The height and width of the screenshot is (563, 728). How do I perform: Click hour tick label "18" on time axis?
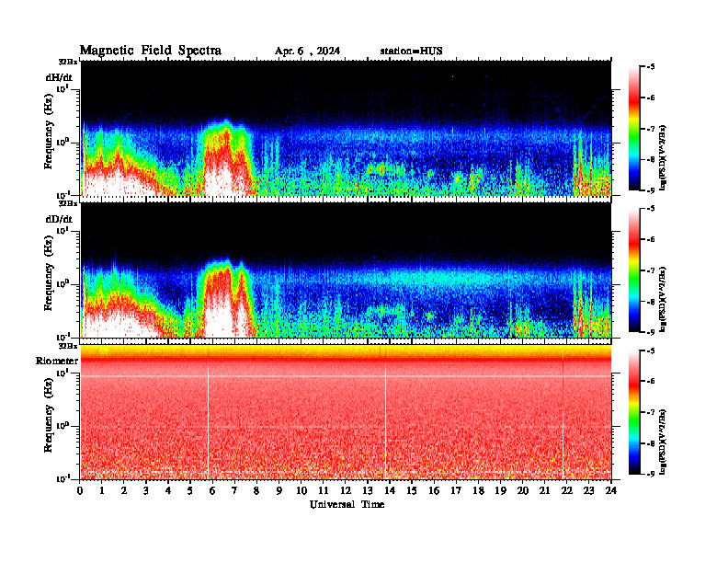pyautogui.click(x=478, y=490)
